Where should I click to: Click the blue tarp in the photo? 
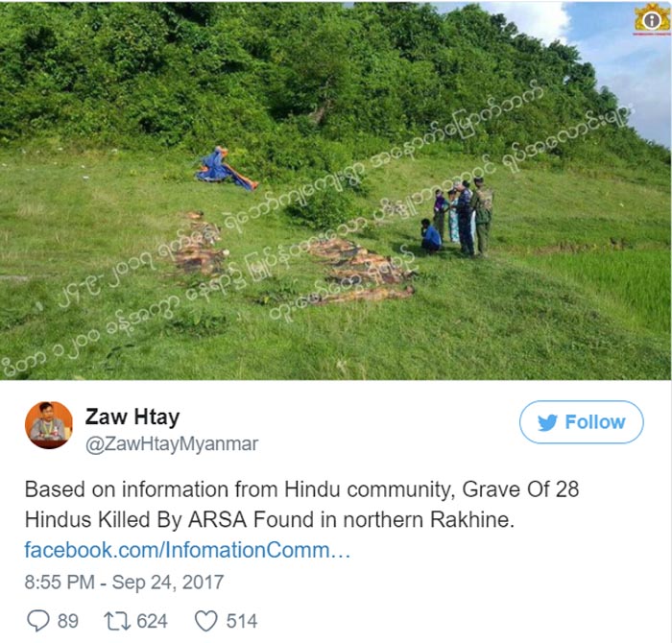click(x=226, y=169)
